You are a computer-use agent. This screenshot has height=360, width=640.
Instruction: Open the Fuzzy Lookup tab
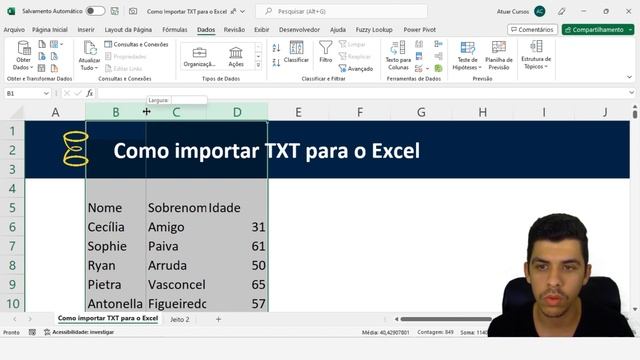(x=374, y=29)
